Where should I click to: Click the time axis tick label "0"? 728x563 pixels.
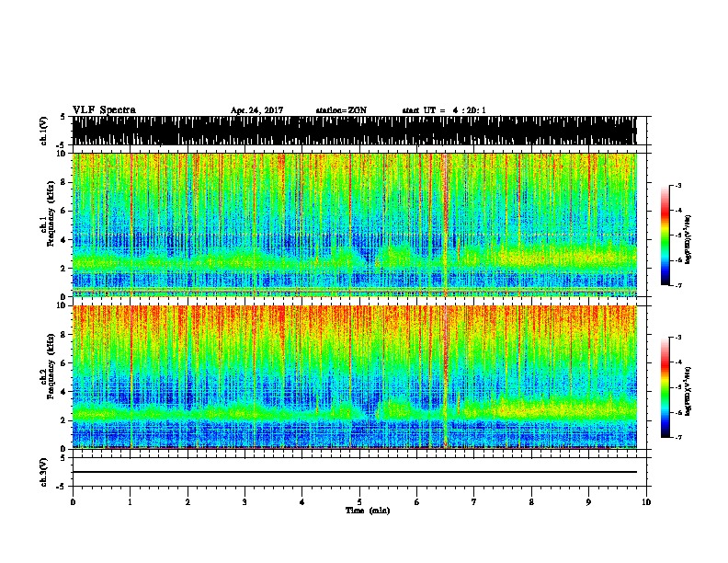pos(73,502)
